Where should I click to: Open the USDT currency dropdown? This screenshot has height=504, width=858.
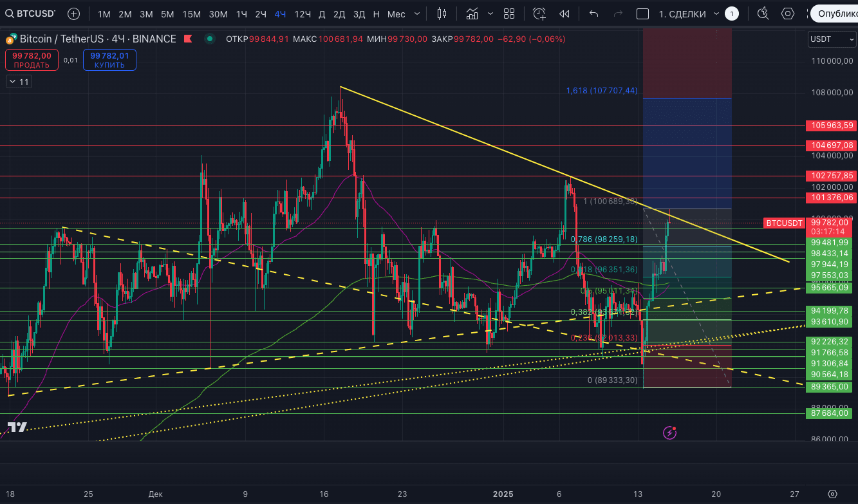click(832, 39)
